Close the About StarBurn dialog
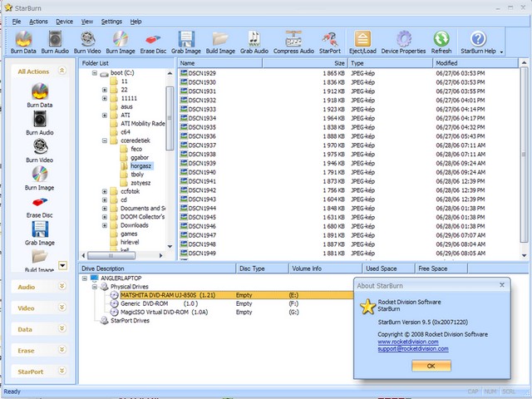The width and height of the screenshot is (532, 399). tap(502, 285)
